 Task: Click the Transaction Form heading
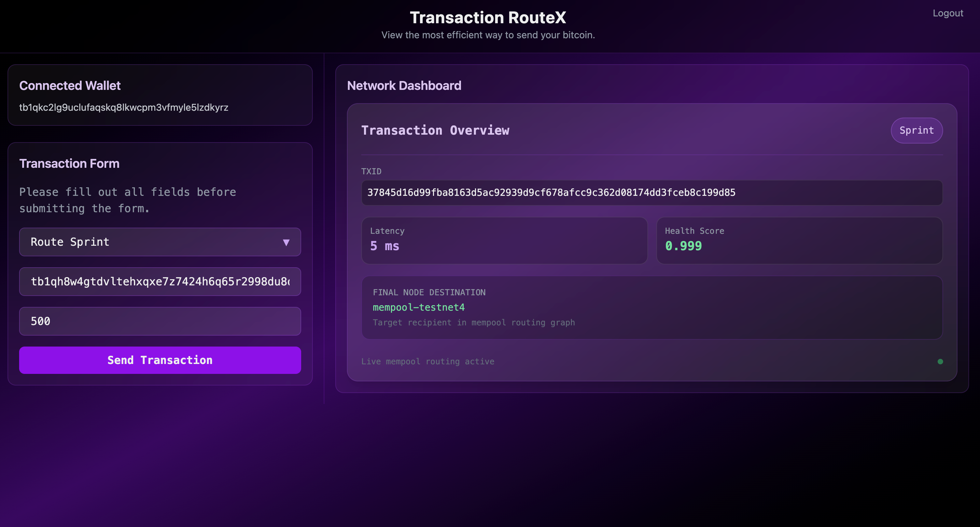click(69, 163)
